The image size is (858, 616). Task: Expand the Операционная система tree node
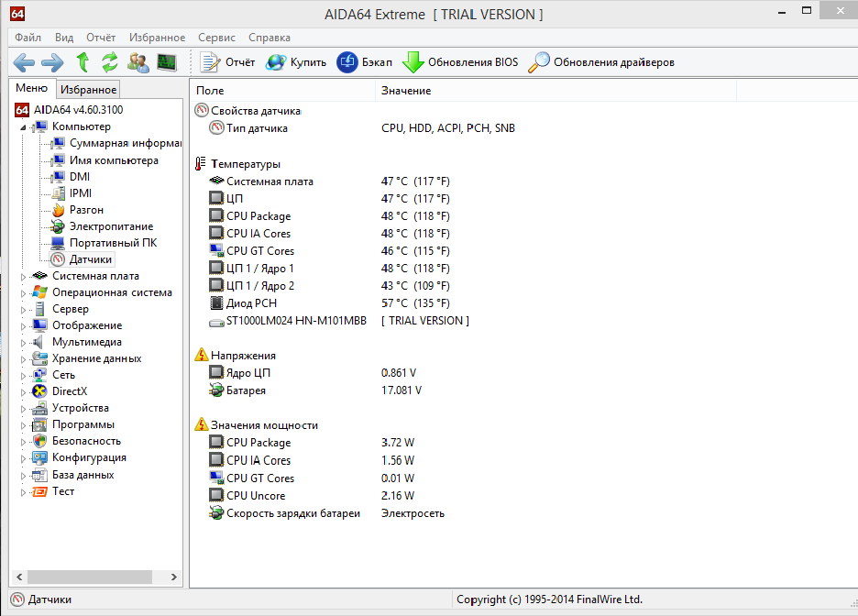click(x=23, y=293)
